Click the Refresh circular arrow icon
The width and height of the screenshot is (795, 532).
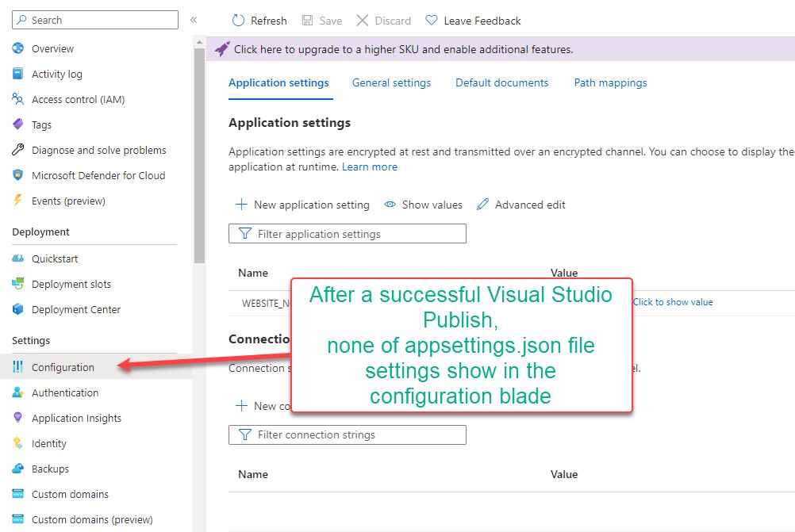(238, 21)
